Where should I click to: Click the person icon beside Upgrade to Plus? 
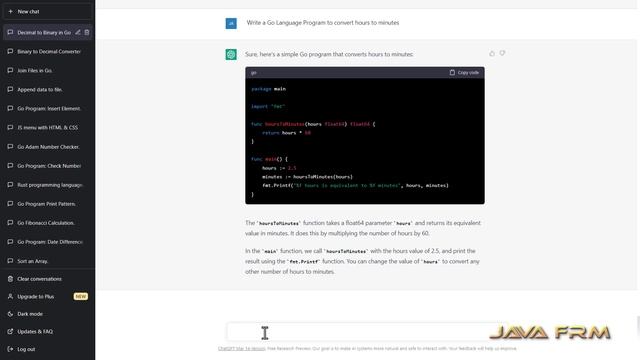click(x=10, y=296)
